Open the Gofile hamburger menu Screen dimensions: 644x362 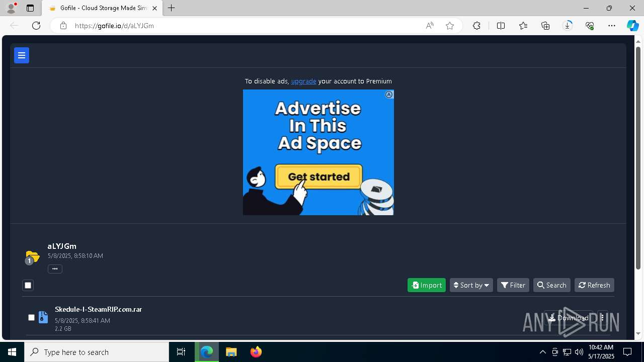click(x=22, y=55)
